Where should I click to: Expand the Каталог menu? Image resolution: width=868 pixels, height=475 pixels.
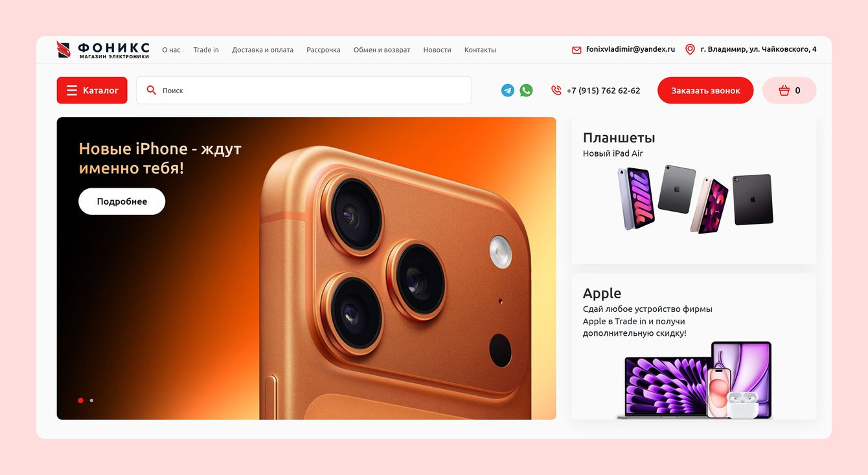92,91
